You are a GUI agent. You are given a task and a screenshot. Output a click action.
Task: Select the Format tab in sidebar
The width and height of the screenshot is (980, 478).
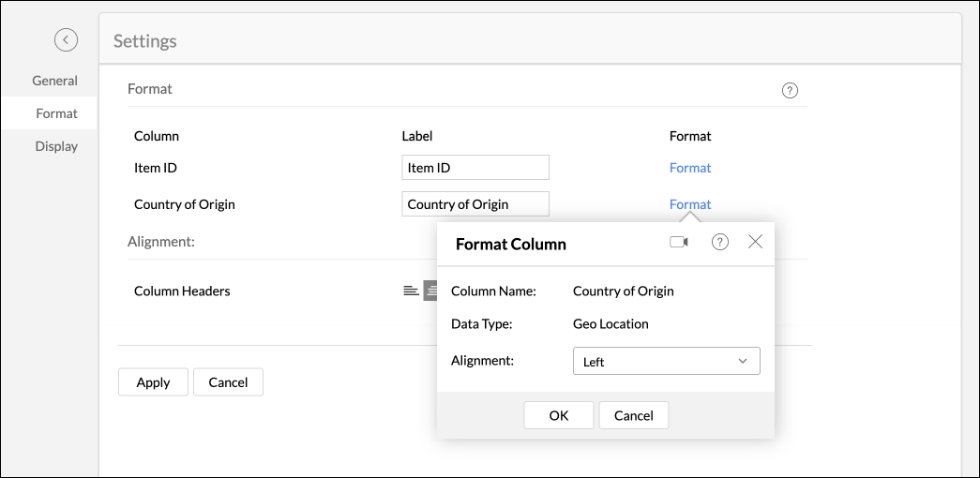click(x=56, y=113)
